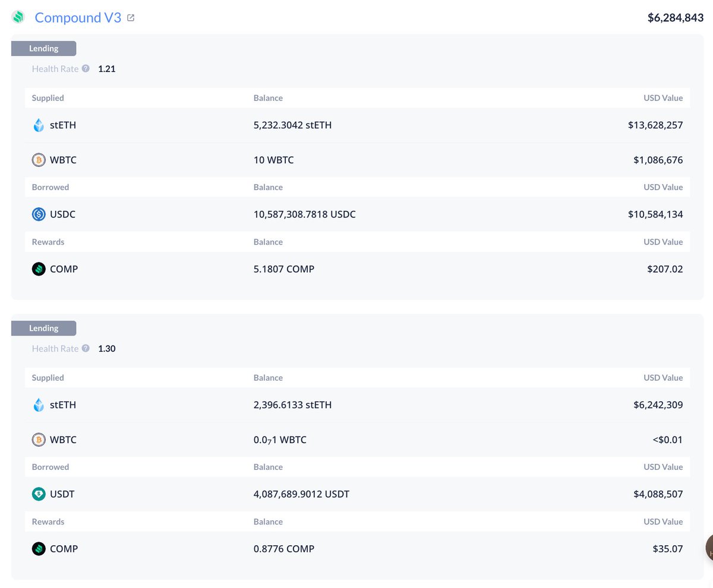Click the 10,587,308.7818 USDC balance

point(304,214)
